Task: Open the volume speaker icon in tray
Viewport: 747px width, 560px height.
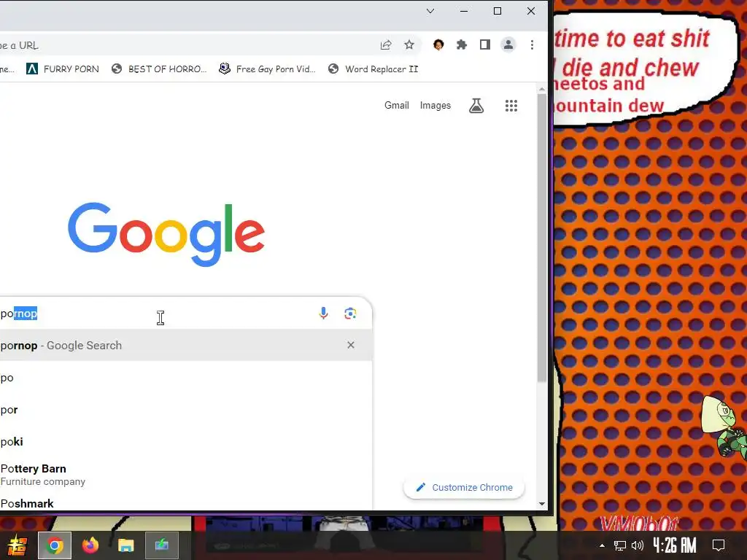Action: click(638, 545)
